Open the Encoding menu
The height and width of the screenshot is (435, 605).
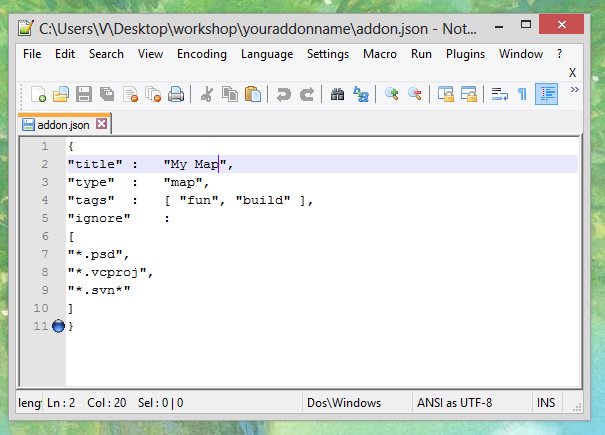point(201,54)
